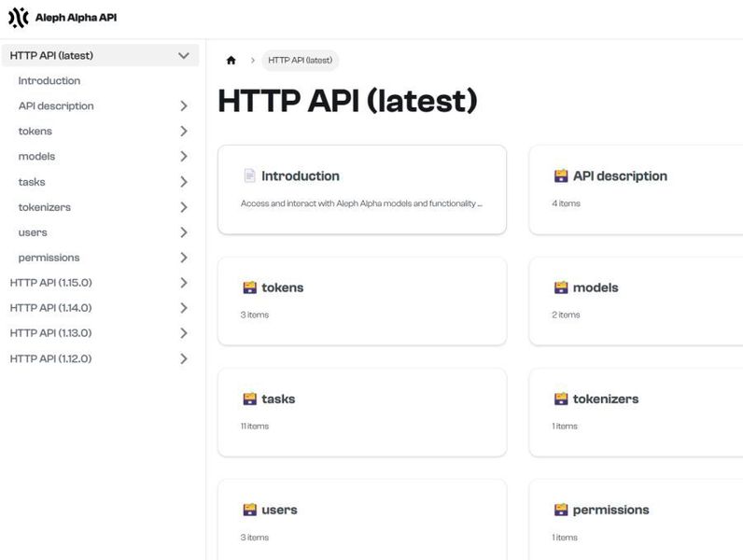Click '1 items' under tokenizers card
Viewport: 743px width, 560px height.
click(x=565, y=426)
